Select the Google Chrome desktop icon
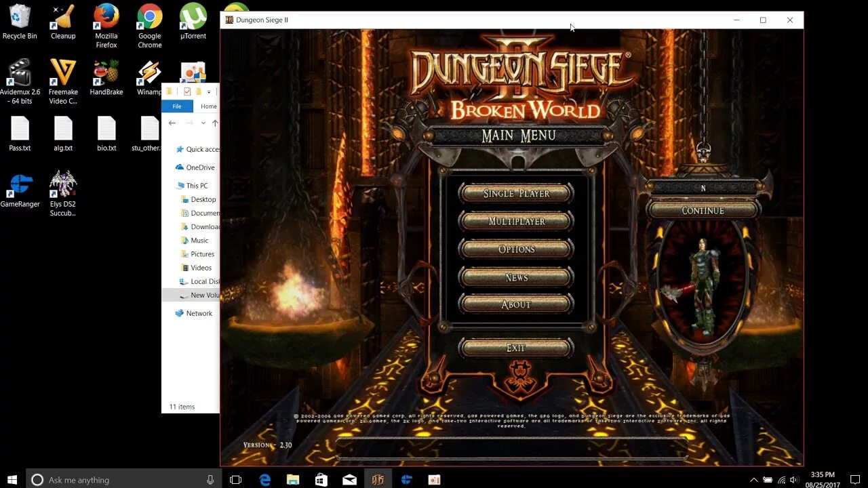 (150, 26)
